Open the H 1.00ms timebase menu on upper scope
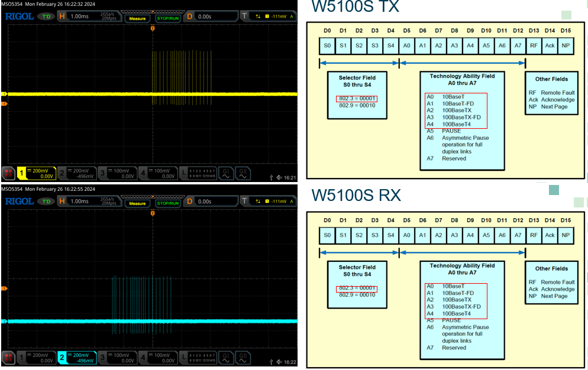 point(89,17)
